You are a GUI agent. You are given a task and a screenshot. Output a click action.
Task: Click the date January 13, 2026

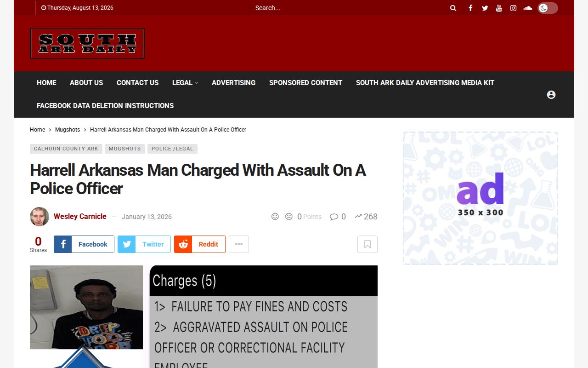click(147, 217)
